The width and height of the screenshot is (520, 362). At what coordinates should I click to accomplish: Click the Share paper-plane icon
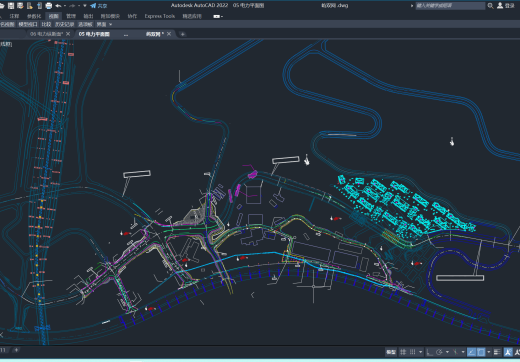(93, 6)
